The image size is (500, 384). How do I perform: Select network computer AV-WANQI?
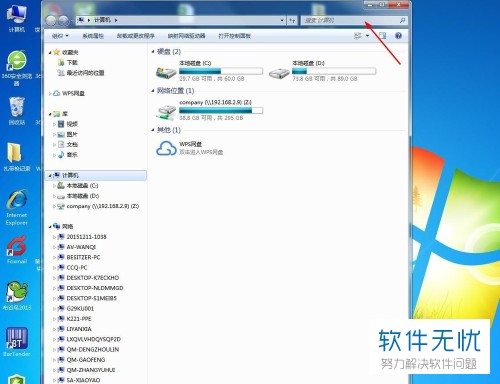tap(77, 247)
